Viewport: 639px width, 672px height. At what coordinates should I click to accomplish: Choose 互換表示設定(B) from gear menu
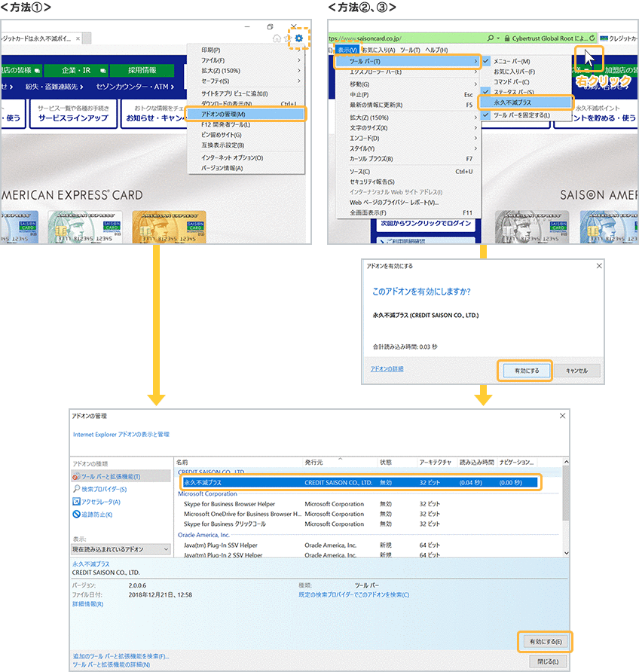[x=246, y=145]
